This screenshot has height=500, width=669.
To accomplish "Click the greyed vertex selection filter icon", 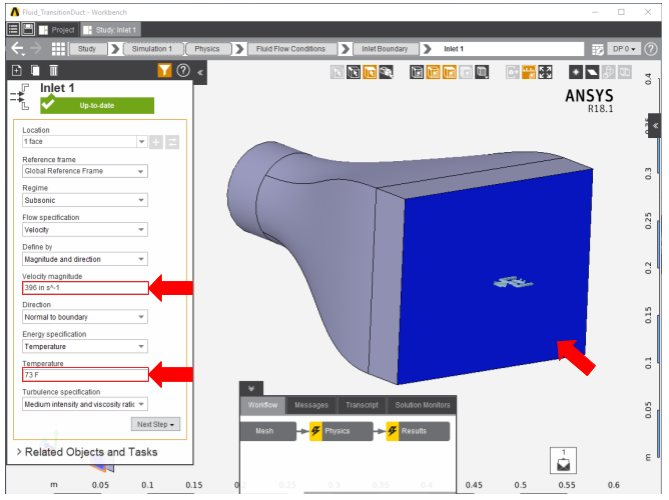I will point(337,72).
